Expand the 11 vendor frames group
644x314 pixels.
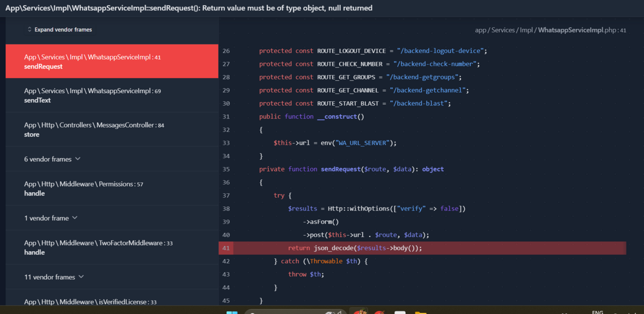pos(54,277)
